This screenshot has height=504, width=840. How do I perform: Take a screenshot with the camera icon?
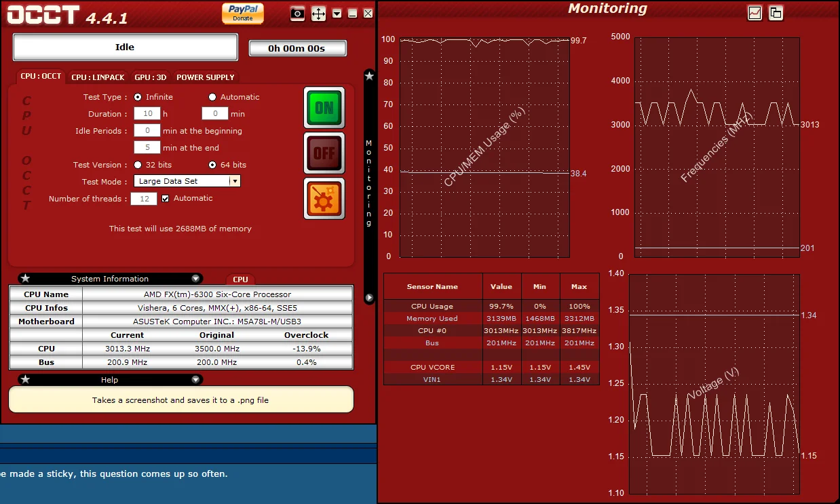point(297,14)
